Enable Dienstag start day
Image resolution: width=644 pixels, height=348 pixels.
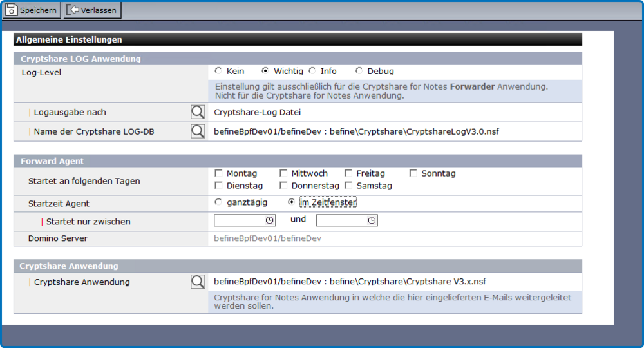pyautogui.click(x=218, y=186)
